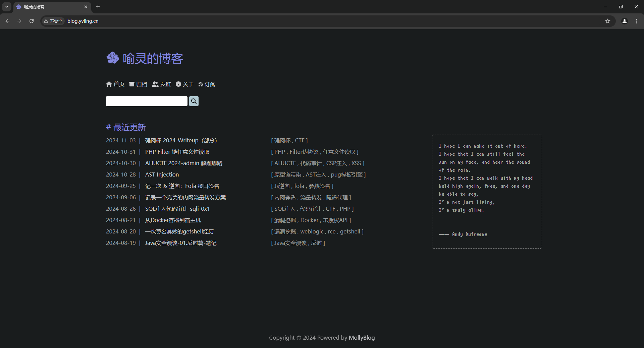Image resolution: width=644 pixels, height=348 pixels.
Task: Go to 友链 friends links page
Action: [162, 84]
